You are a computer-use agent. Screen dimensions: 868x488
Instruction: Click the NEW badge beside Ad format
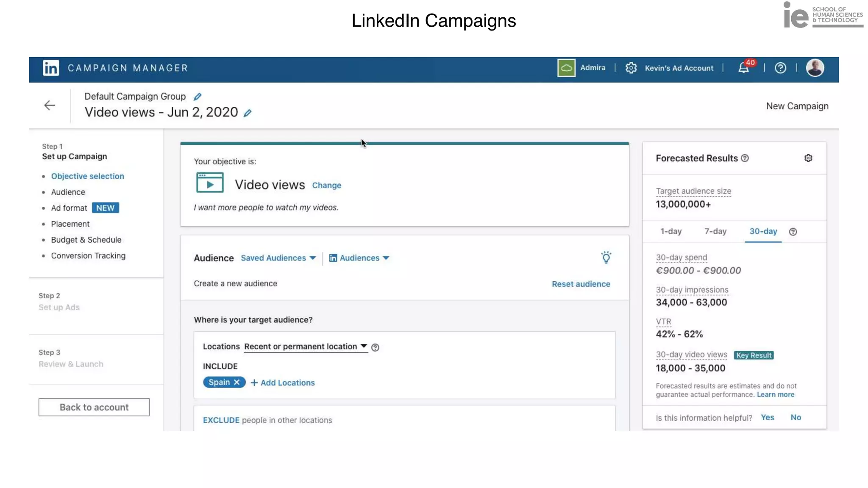[105, 208]
